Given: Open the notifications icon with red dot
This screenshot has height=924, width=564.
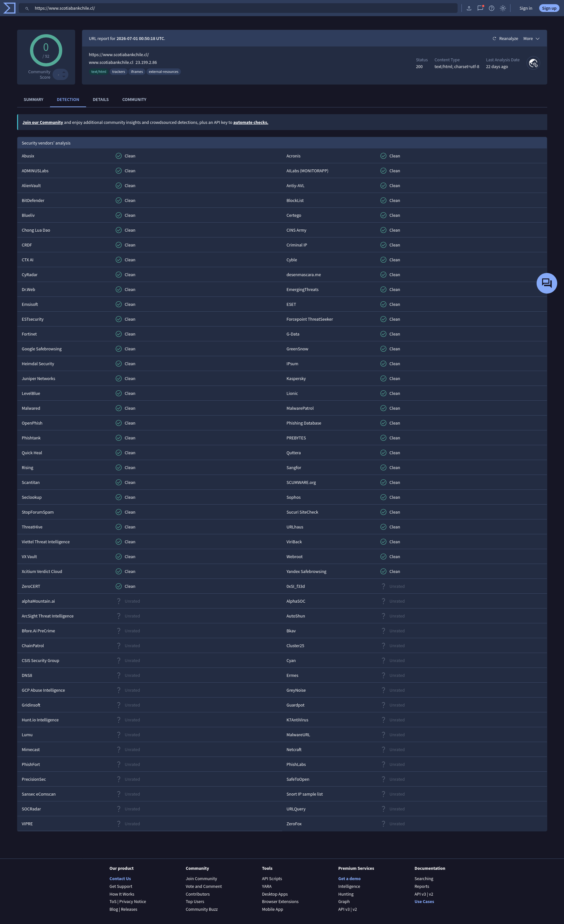Looking at the screenshot, I should point(480,8).
